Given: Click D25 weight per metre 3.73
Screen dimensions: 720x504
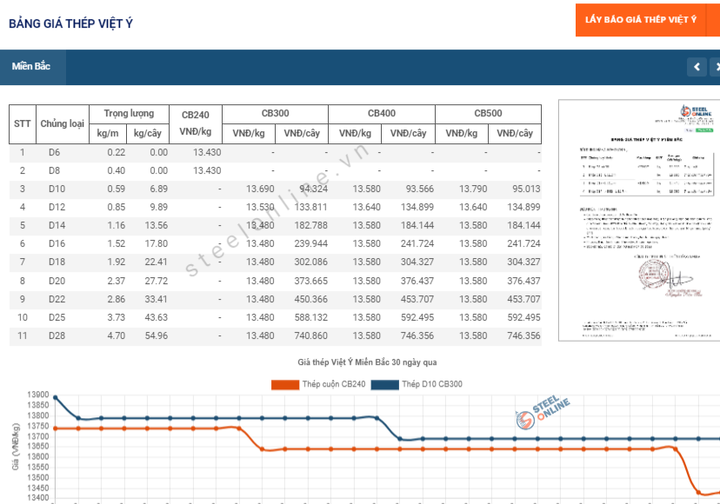Looking at the screenshot, I should [116, 318].
